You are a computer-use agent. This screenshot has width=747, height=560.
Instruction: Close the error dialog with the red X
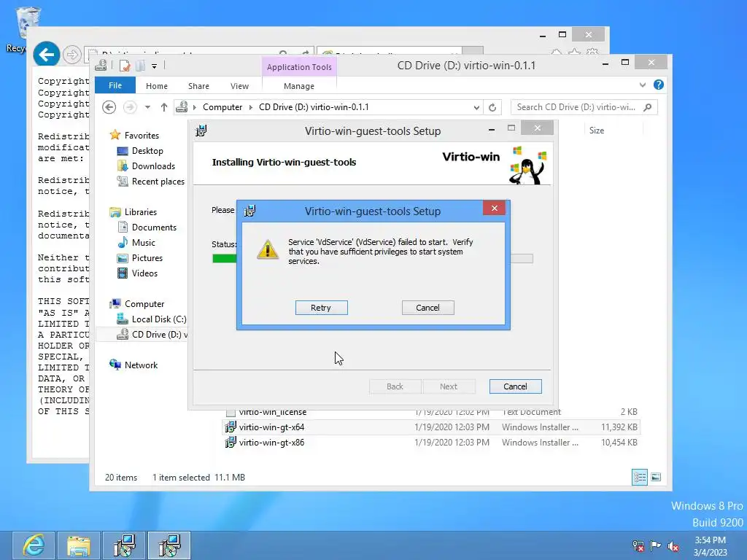pyautogui.click(x=494, y=208)
